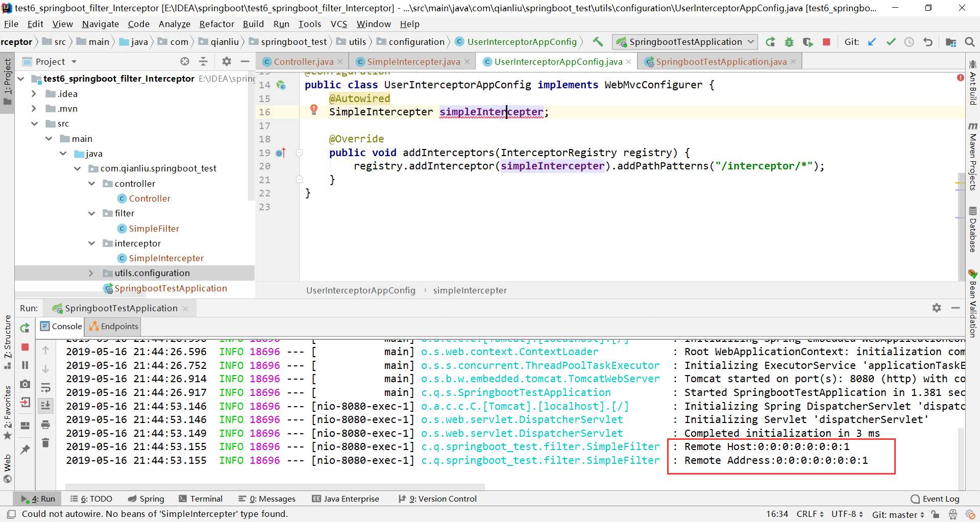
Task: Commit changes with the green checkmark
Action: pos(891,42)
